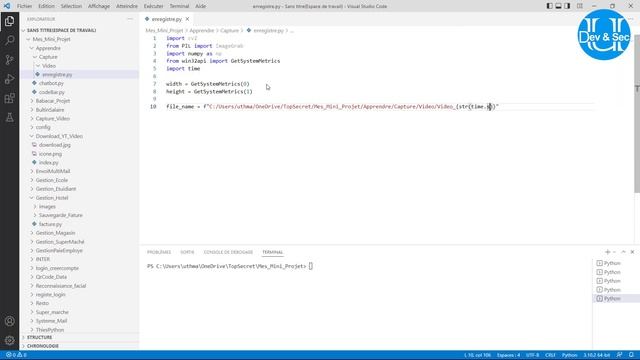This screenshot has height=360, width=640.
Task: Expand the Capture_Video folder
Action: pos(52,118)
